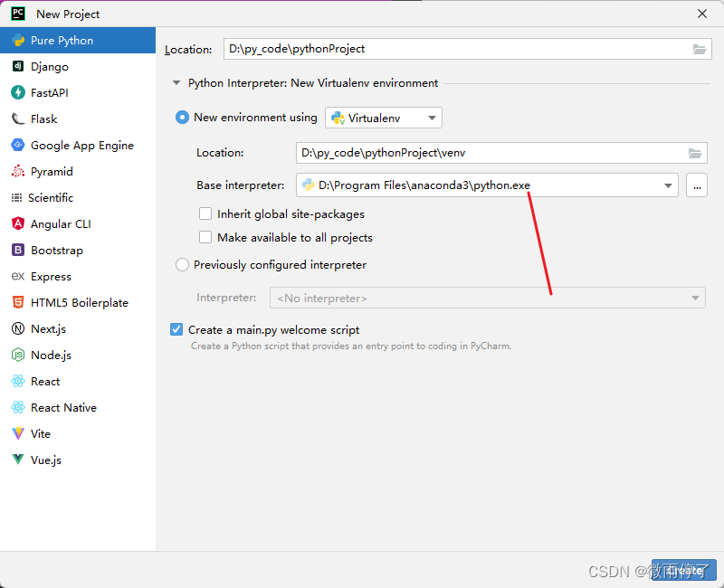724x588 pixels.
Task: Click the Pure Python label
Action: click(x=62, y=41)
